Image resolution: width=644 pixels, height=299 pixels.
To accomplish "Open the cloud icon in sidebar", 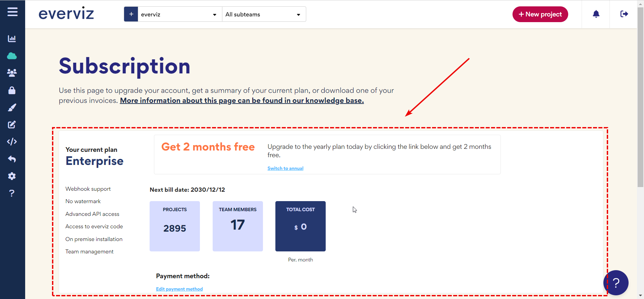I will click(12, 56).
